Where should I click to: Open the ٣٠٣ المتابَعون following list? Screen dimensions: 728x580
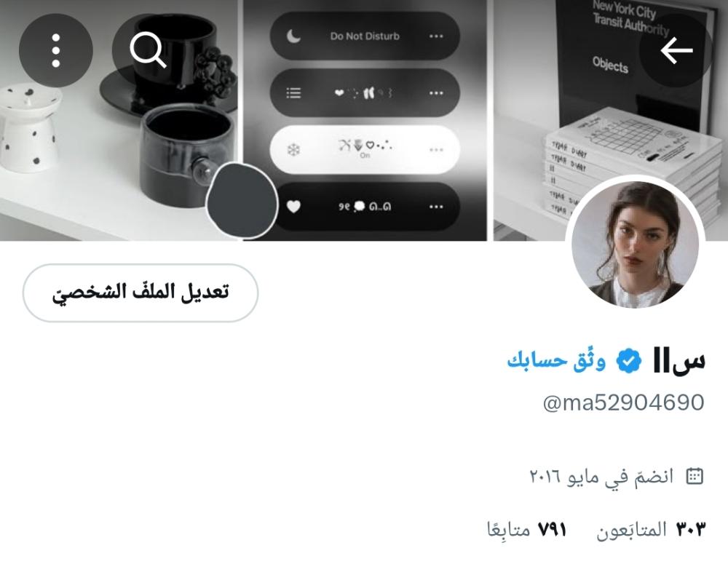(651, 530)
